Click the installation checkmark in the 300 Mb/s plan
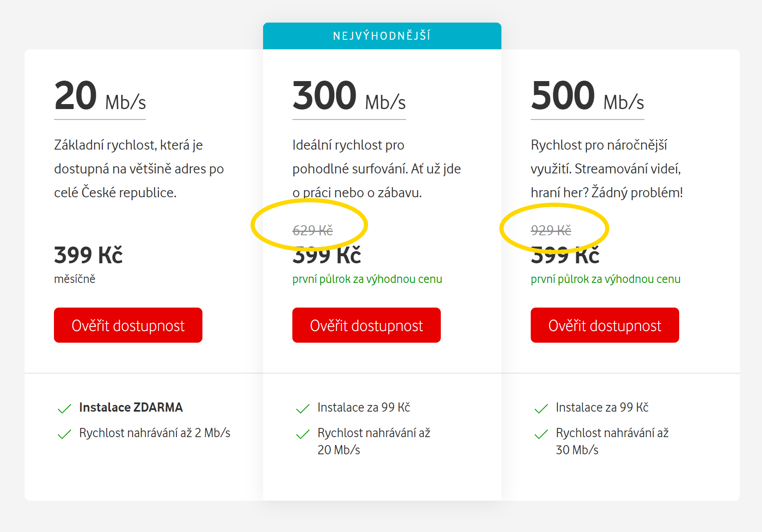This screenshot has height=532, width=762. coord(303,408)
